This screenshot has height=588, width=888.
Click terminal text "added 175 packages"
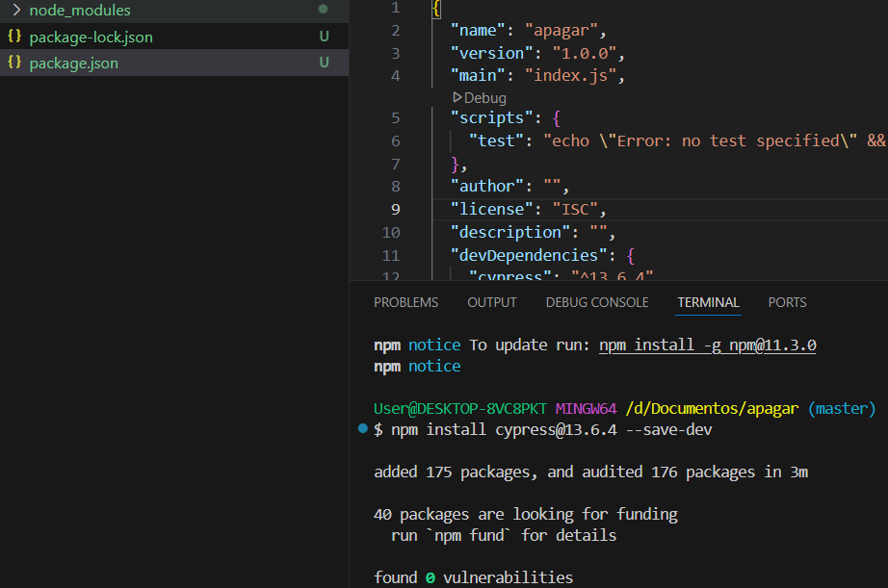[452, 472]
